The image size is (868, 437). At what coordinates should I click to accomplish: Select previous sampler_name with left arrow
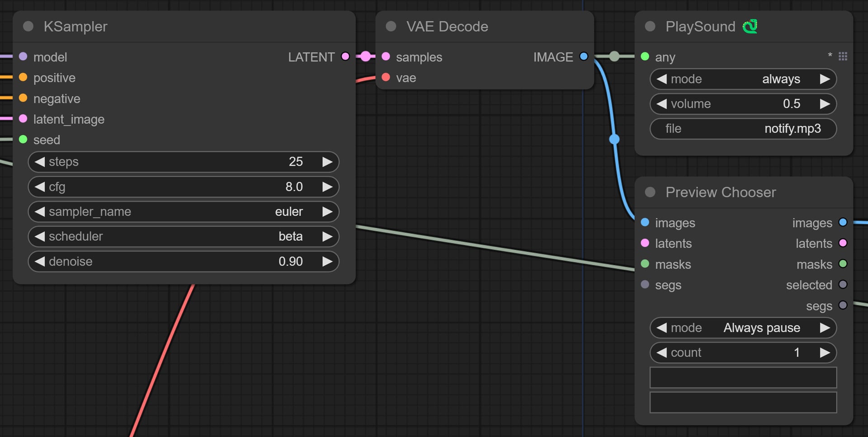[40, 211]
